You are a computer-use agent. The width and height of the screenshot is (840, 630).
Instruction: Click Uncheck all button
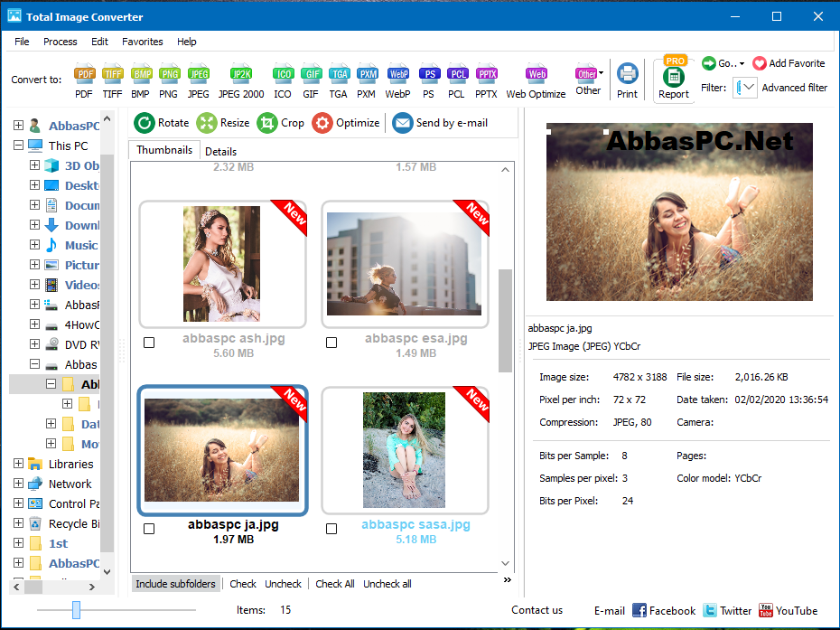point(387,584)
